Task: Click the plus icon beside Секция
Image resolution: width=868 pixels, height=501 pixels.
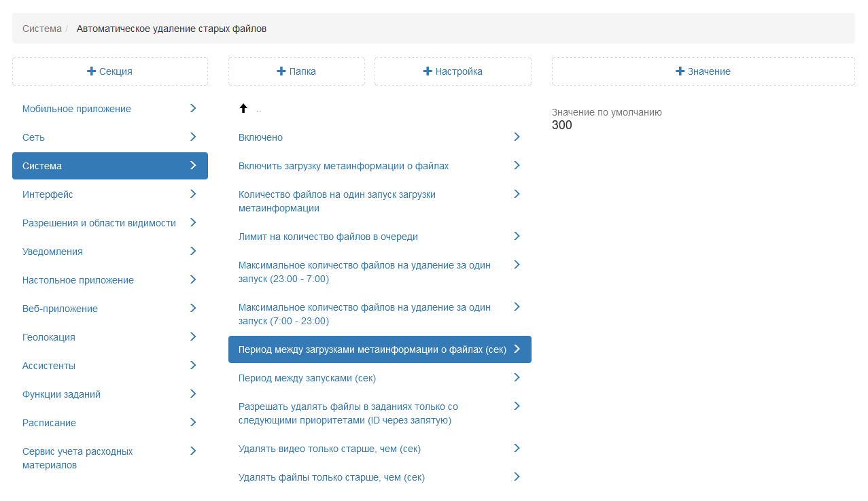Action: click(91, 71)
